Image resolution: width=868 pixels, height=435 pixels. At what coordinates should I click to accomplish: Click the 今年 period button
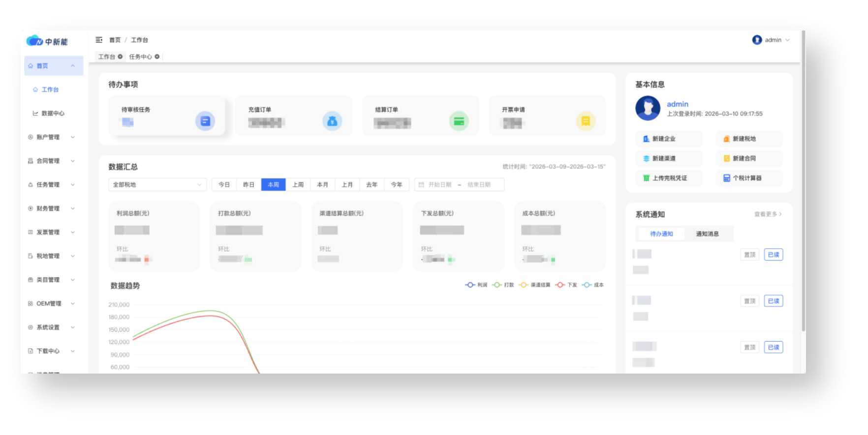point(397,185)
